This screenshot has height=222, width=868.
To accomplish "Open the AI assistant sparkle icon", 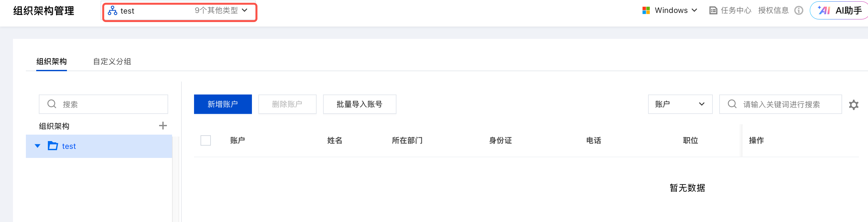I will (824, 10).
